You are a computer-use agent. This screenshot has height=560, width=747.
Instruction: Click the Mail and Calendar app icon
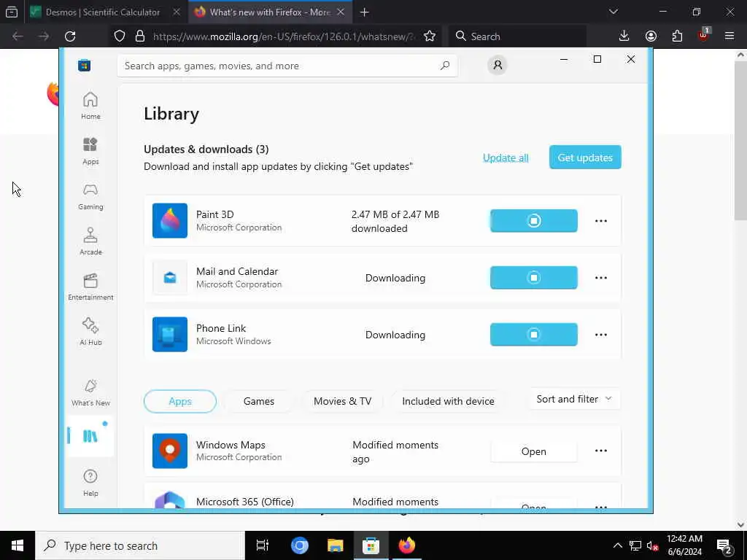click(x=170, y=278)
